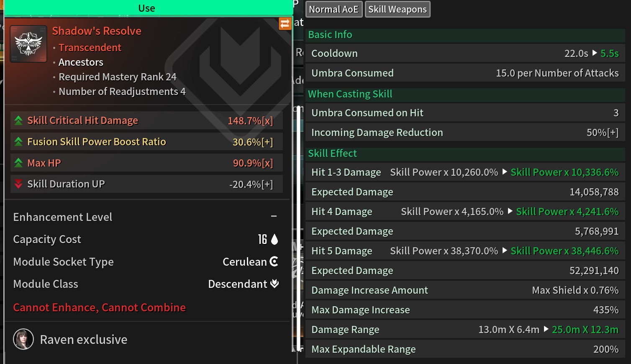The height and width of the screenshot is (364, 631).
Task: Select the 435% max damage increase value
Action: [x=606, y=310]
